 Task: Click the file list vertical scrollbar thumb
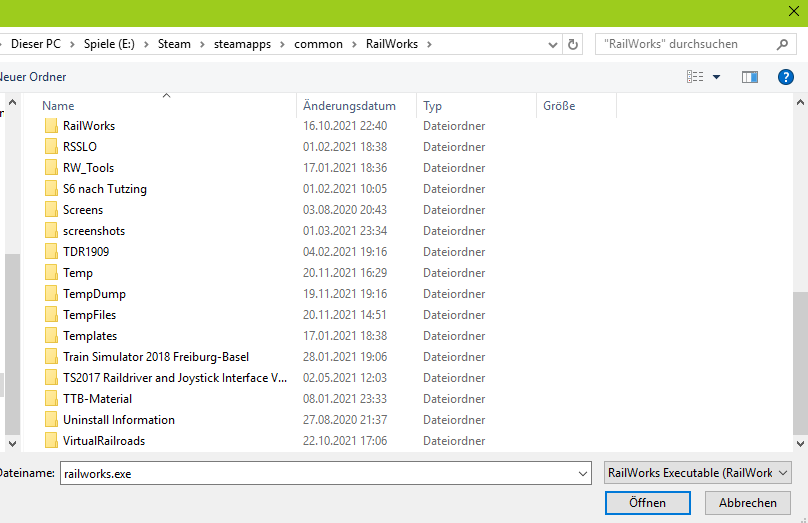(800, 363)
